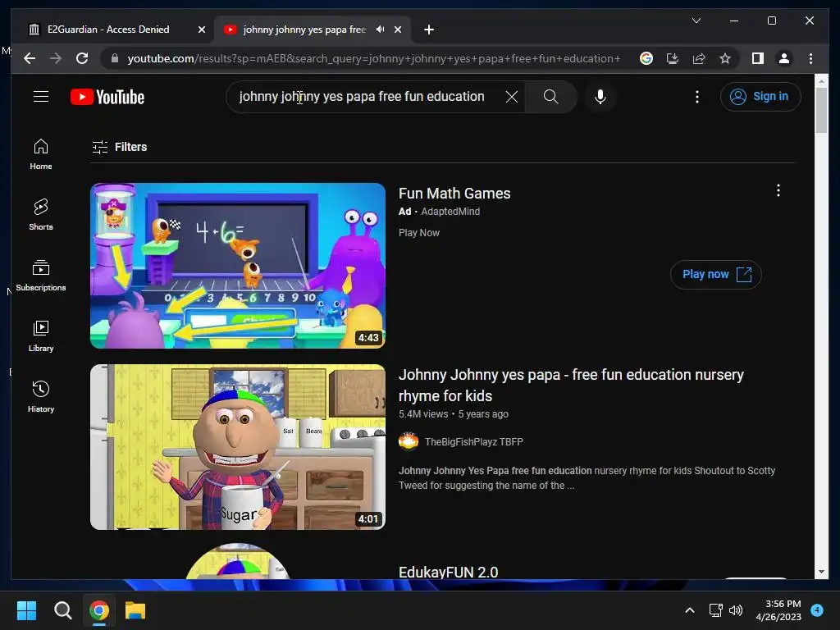Open the clock showing 3:56 PM

tap(778, 610)
